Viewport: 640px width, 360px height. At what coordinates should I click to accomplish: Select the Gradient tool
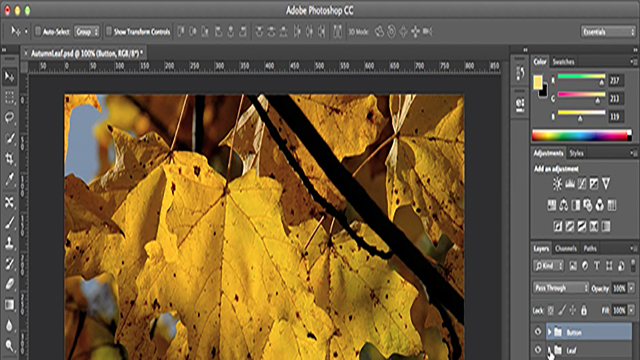pos(9,305)
